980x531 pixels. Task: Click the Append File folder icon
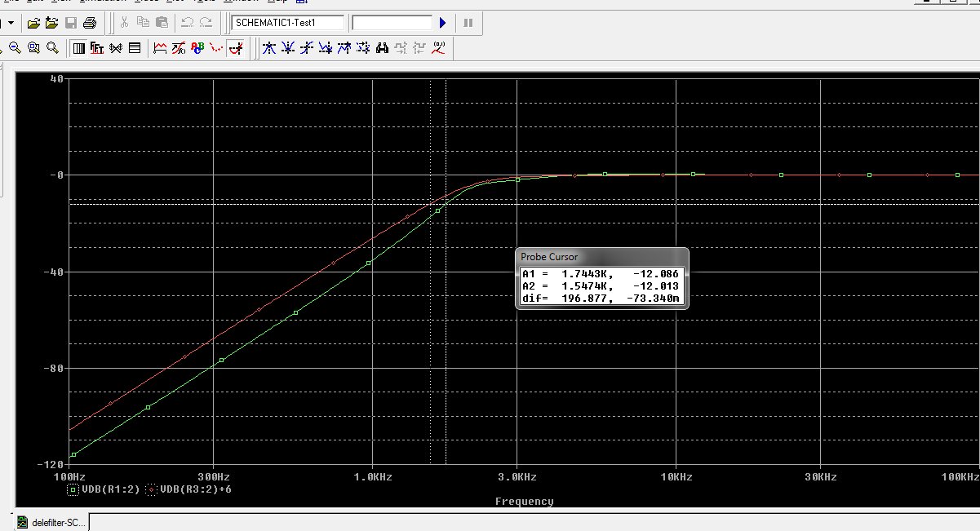click(51, 23)
